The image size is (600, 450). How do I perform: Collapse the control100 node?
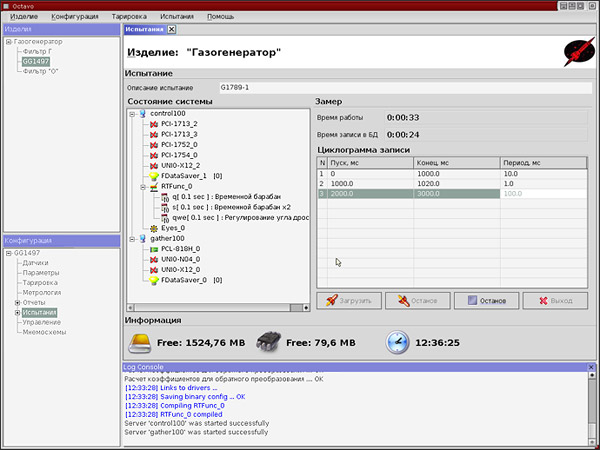coord(132,114)
